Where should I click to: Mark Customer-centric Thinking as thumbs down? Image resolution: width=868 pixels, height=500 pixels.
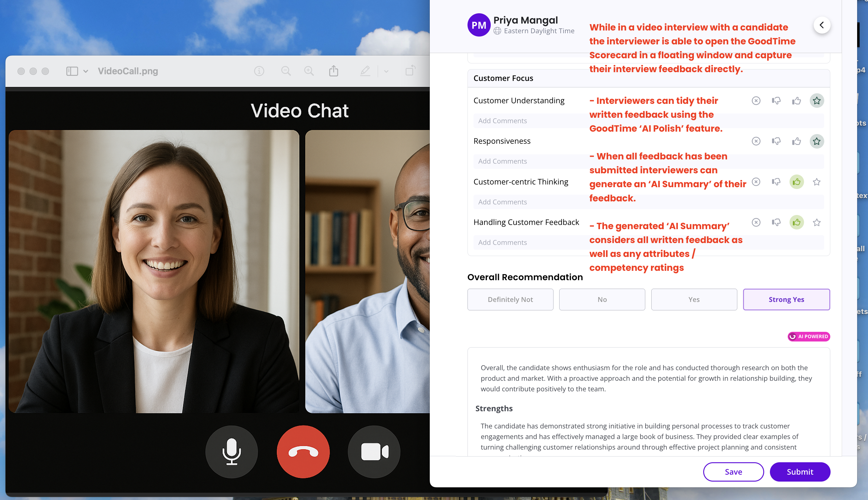[x=776, y=182]
